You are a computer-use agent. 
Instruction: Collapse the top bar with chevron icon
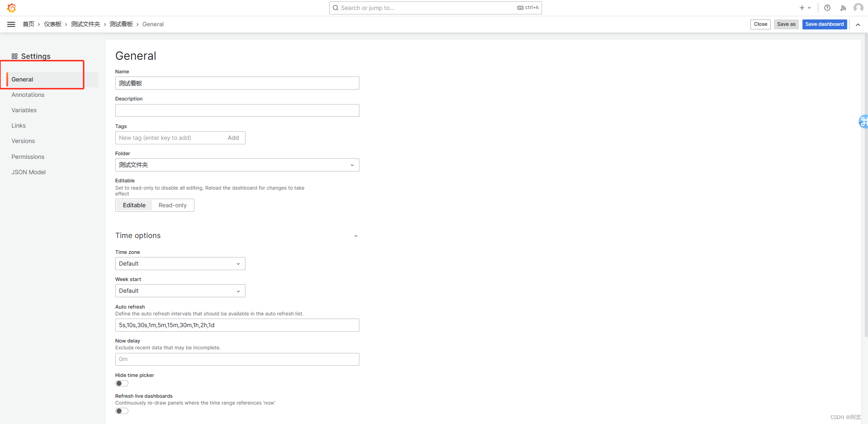click(x=858, y=24)
